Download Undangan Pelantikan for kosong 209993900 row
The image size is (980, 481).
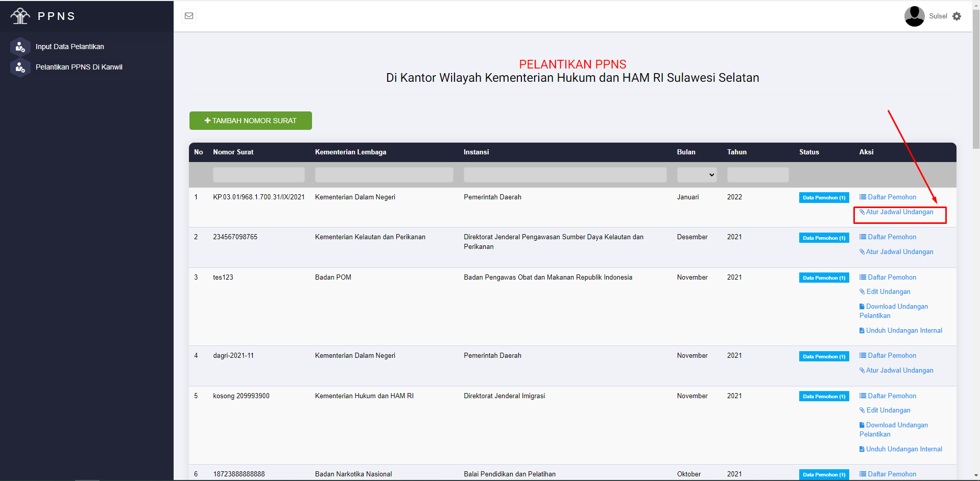(x=894, y=429)
